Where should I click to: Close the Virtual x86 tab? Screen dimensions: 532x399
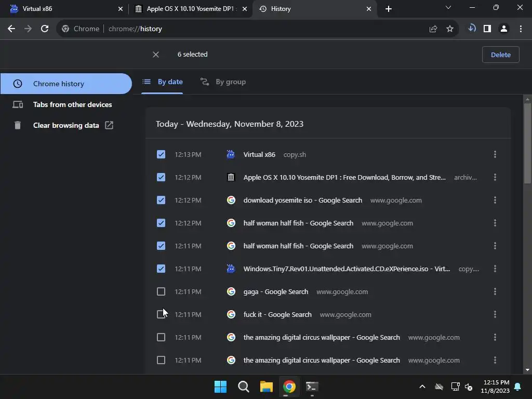point(121,9)
